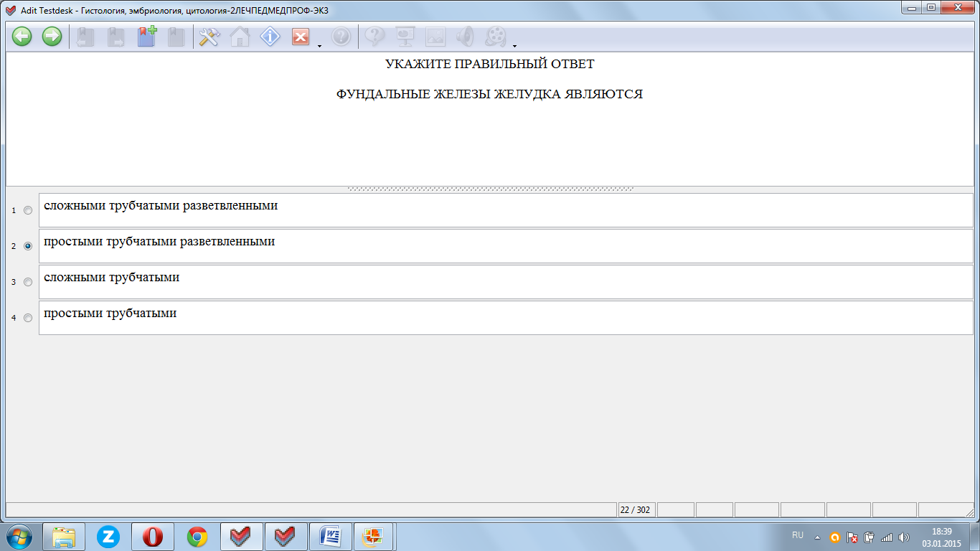Click the grayed speaker audio icon
980x551 pixels.
point(466,37)
